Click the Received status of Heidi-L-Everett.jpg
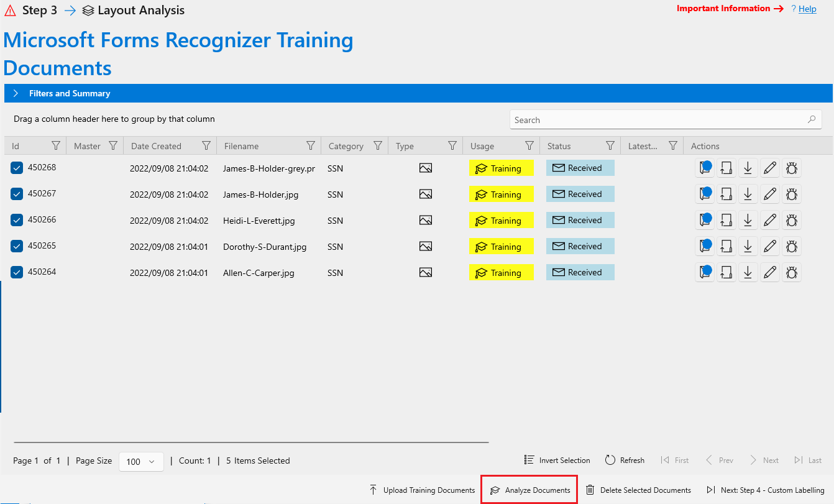 click(x=580, y=220)
